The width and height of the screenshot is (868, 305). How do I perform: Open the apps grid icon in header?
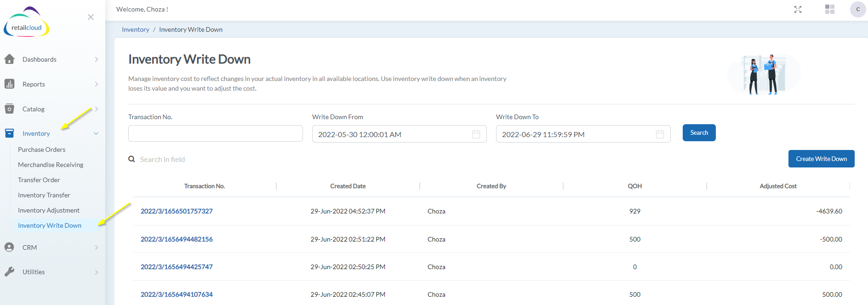point(830,9)
